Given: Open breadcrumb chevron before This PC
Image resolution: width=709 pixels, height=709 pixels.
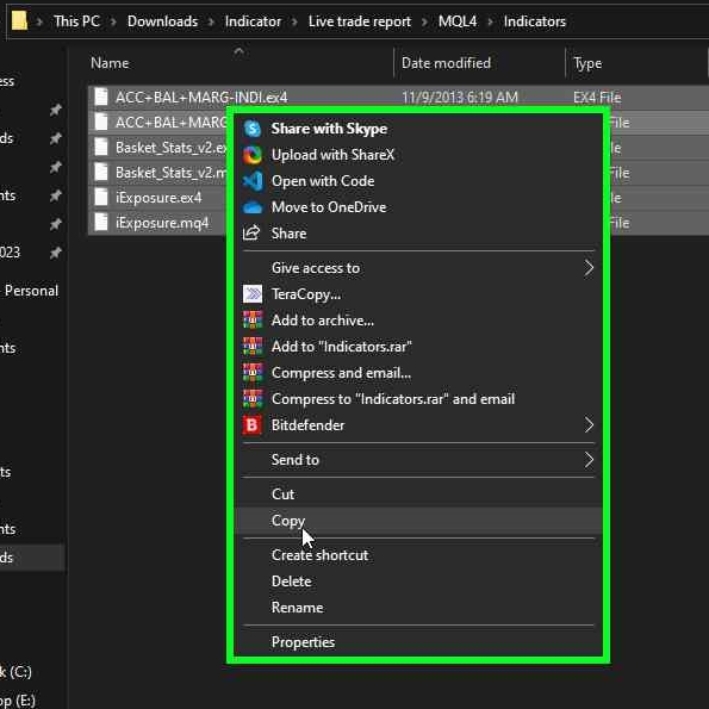Looking at the screenshot, I should (39, 21).
